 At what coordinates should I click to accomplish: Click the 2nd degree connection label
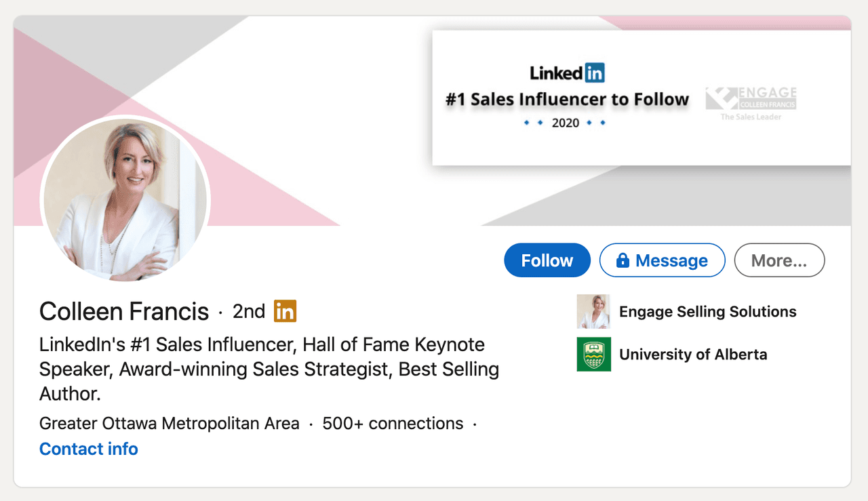[x=248, y=311]
